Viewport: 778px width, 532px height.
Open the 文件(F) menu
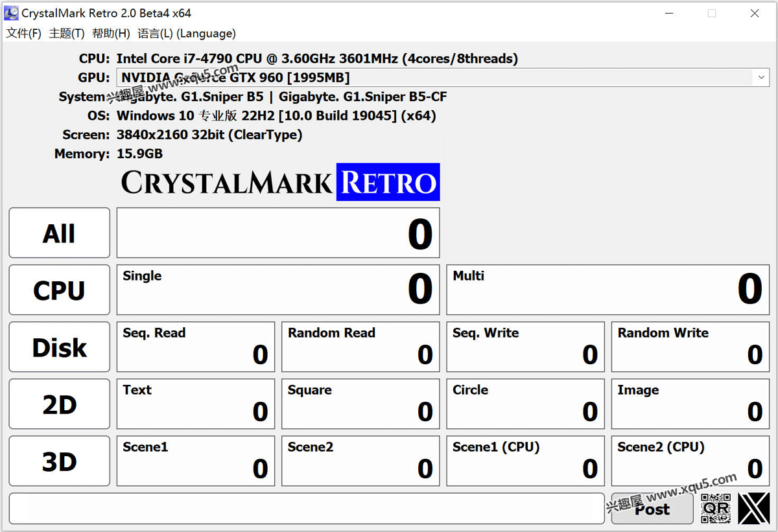pyautogui.click(x=24, y=34)
